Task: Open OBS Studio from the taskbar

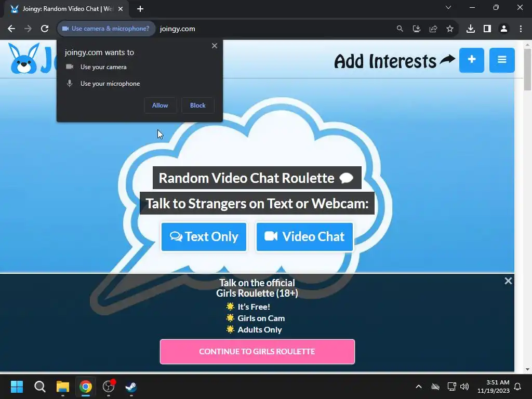Action: point(109,387)
